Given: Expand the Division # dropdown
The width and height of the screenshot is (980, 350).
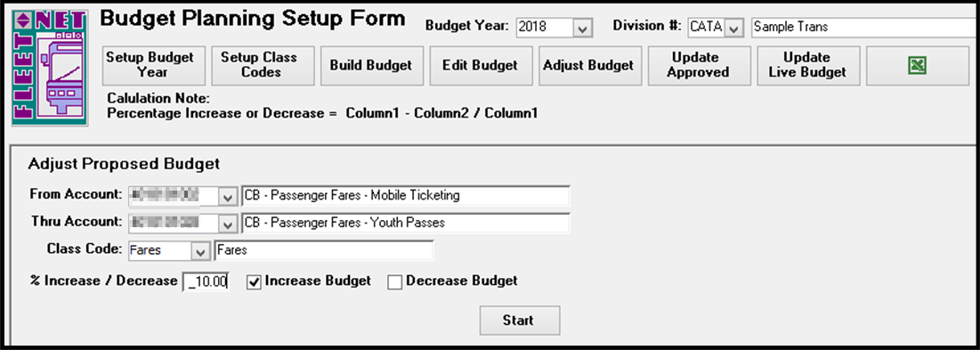Looking at the screenshot, I should click(734, 28).
